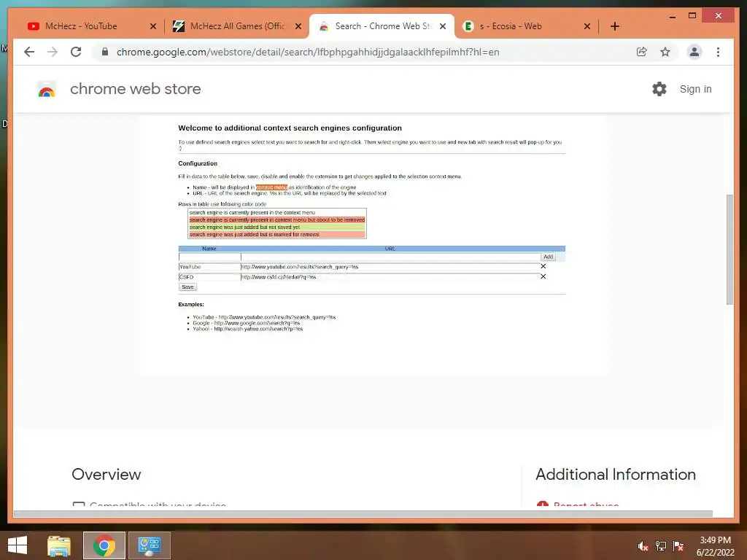Open the Windows Start menu
Viewport: 747px width, 560px height.
point(18,545)
